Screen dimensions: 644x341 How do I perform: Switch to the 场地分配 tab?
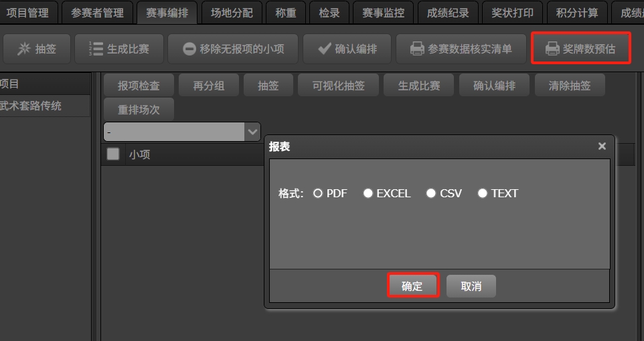[232, 13]
